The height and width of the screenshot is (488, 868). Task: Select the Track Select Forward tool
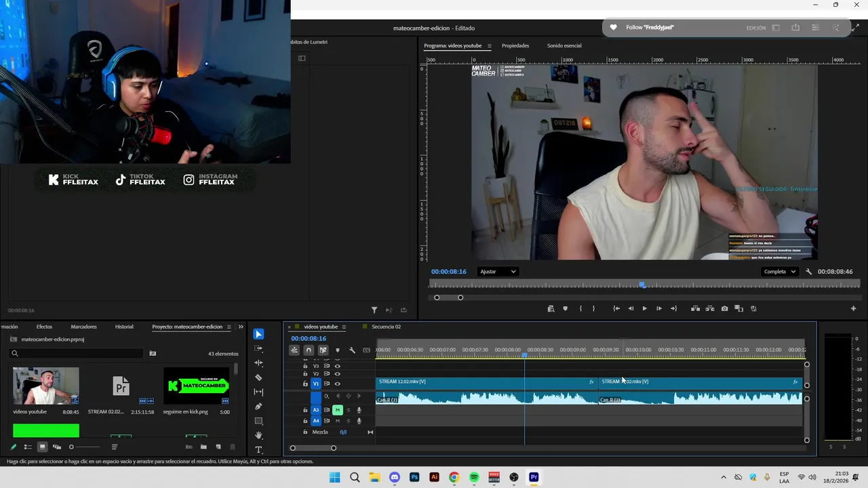tap(258, 348)
